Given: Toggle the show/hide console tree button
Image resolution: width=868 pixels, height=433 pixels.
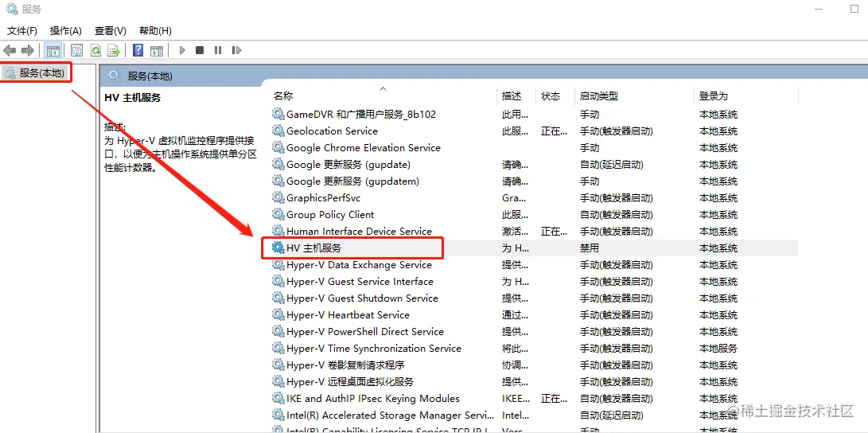Looking at the screenshot, I should point(53,50).
